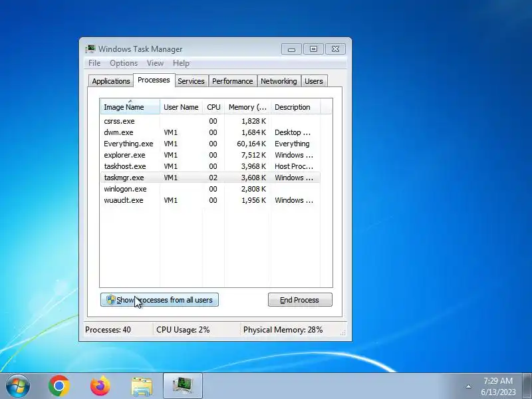Viewport: 532px width, 399px height.
Task: Sort by CPU column header
Action: (x=213, y=107)
